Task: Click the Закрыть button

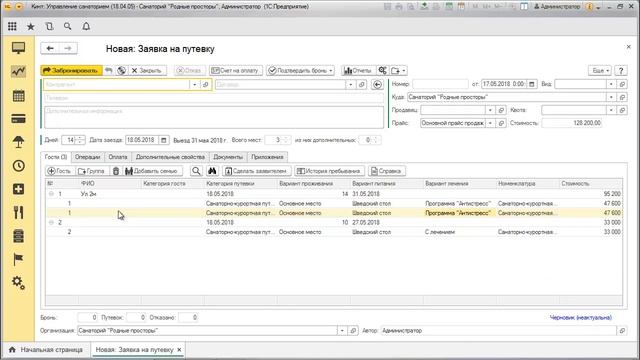Action: (147, 71)
